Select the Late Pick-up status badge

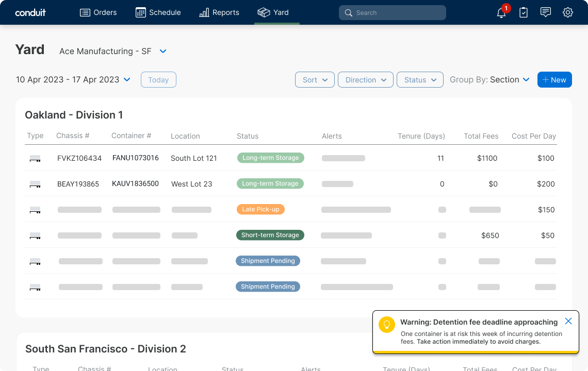tap(260, 209)
